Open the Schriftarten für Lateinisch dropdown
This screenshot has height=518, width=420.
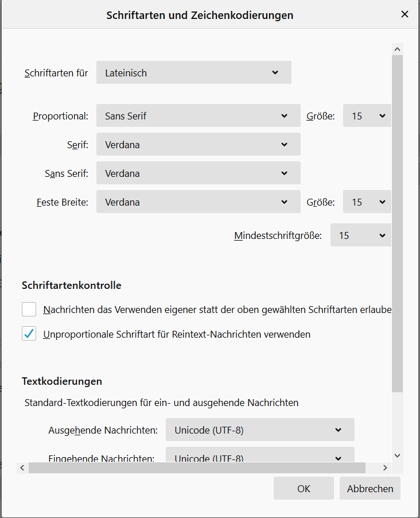[194, 73]
